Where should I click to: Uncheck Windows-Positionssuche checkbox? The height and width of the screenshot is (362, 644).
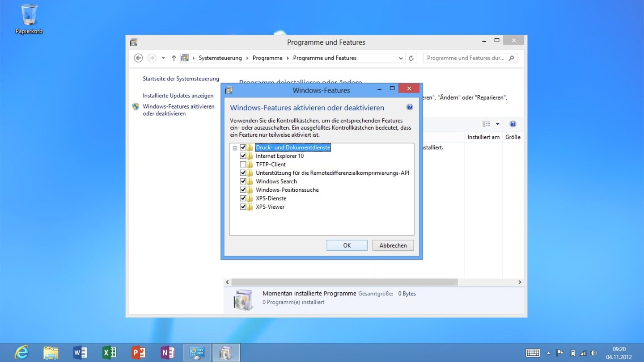point(243,190)
